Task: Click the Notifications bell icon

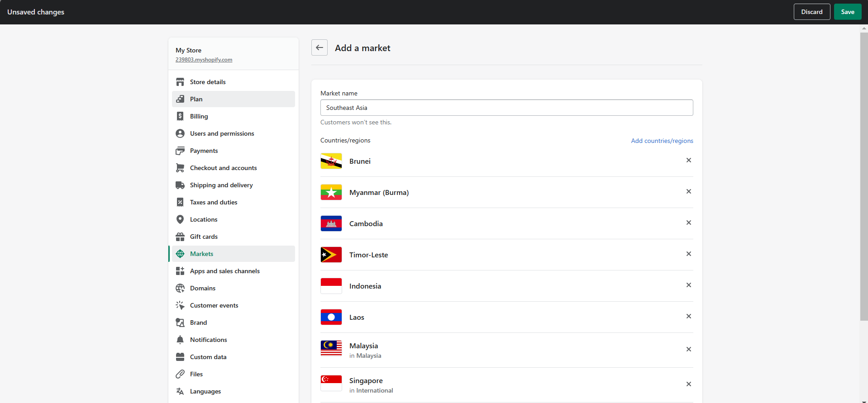Action: pyautogui.click(x=180, y=340)
